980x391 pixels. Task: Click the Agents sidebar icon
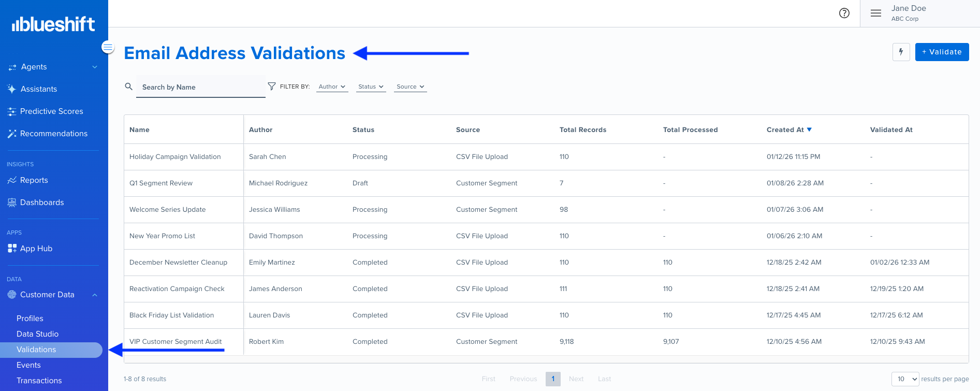click(x=12, y=67)
